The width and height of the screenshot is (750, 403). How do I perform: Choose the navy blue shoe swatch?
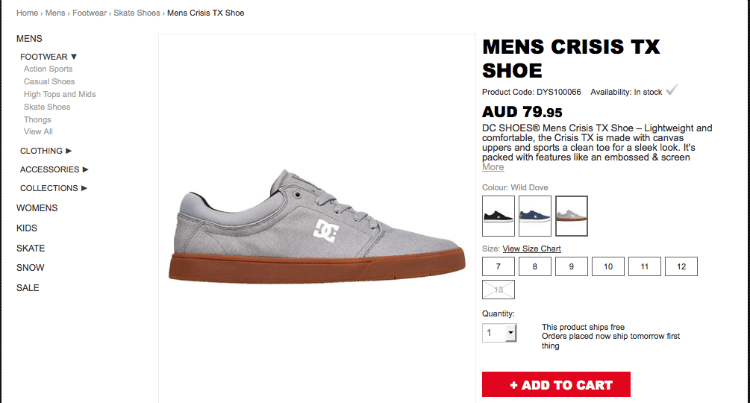(535, 215)
